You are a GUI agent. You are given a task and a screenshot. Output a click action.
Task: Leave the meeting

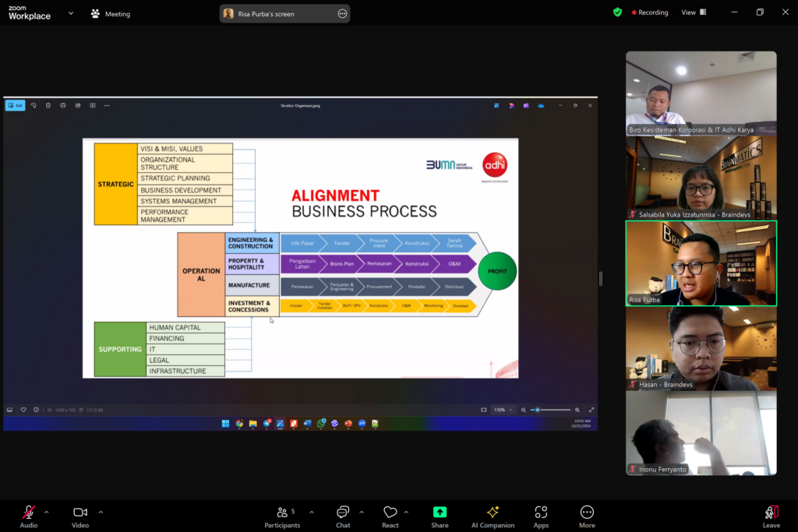click(771, 516)
